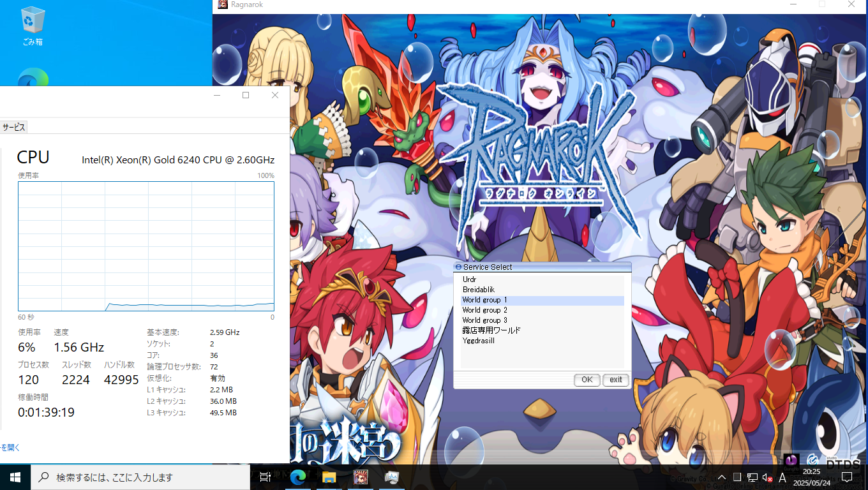Select Breidablik server entry
Viewport: 868px width, 490px height.
click(542, 290)
